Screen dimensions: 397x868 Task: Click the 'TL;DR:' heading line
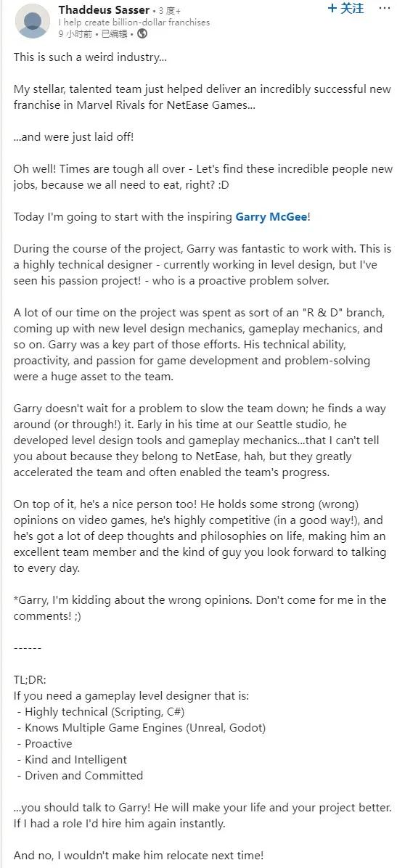[x=30, y=679]
